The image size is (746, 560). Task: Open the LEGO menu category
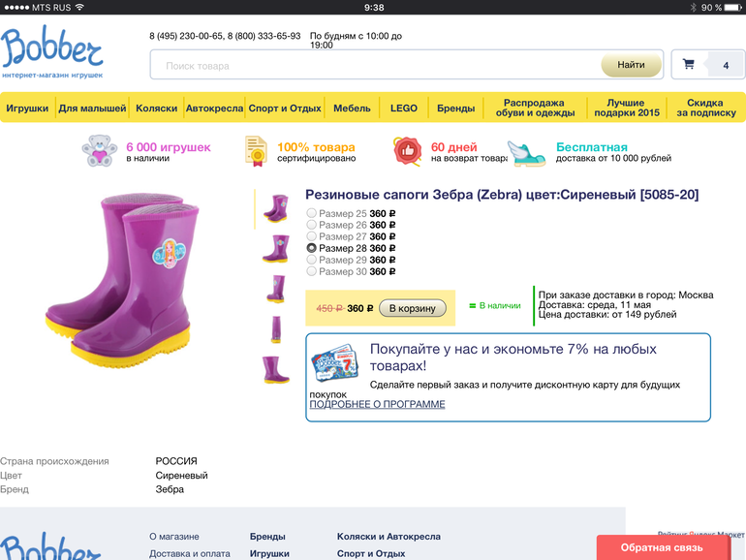point(403,108)
